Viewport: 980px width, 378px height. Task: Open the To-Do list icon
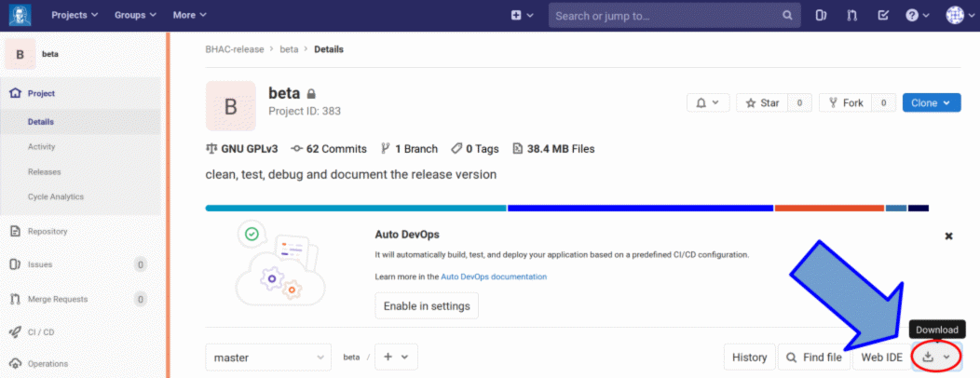click(883, 16)
